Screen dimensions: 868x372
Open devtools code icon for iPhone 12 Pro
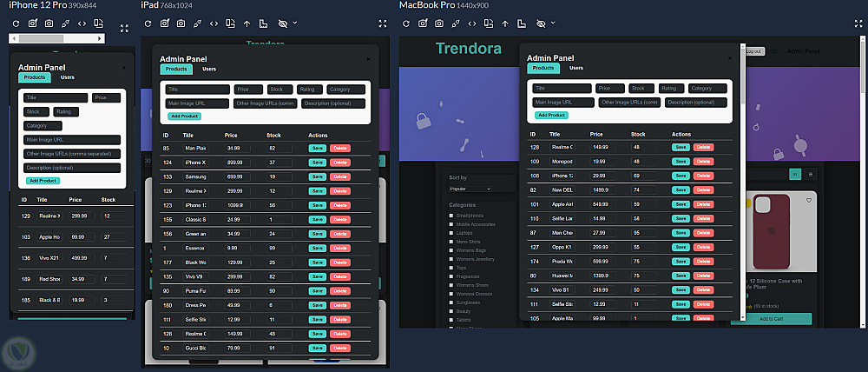click(x=82, y=23)
